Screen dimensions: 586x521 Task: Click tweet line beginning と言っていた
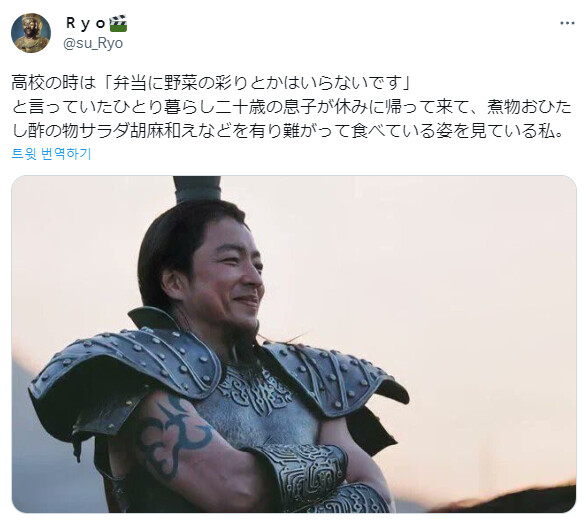click(292, 107)
